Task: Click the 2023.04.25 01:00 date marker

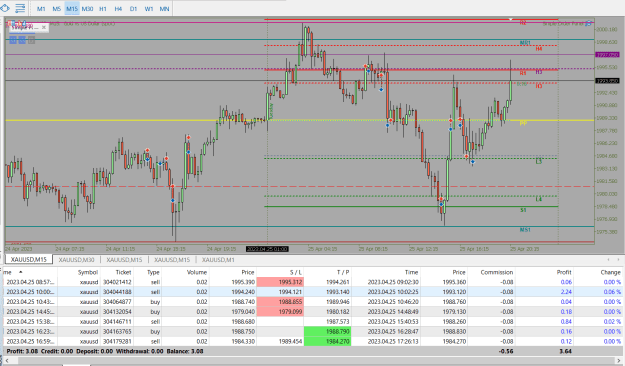Action: pyautogui.click(x=267, y=249)
